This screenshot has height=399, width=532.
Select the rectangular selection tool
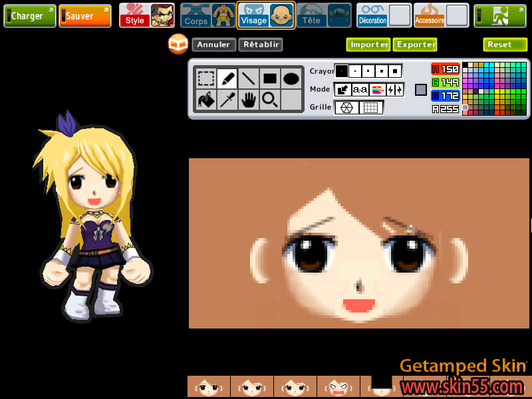click(206, 78)
